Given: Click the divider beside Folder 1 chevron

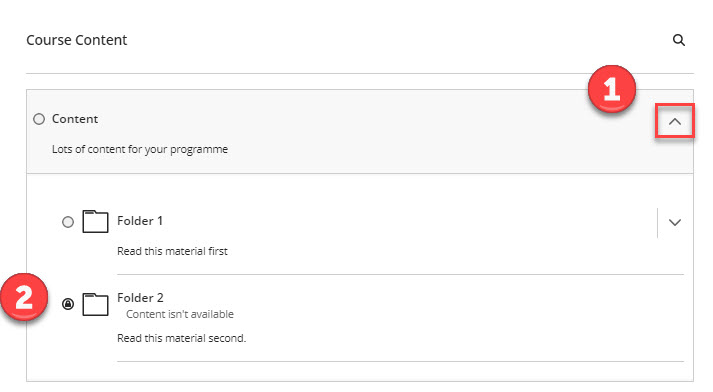Looking at the screenshot, I should coord(658,223).
